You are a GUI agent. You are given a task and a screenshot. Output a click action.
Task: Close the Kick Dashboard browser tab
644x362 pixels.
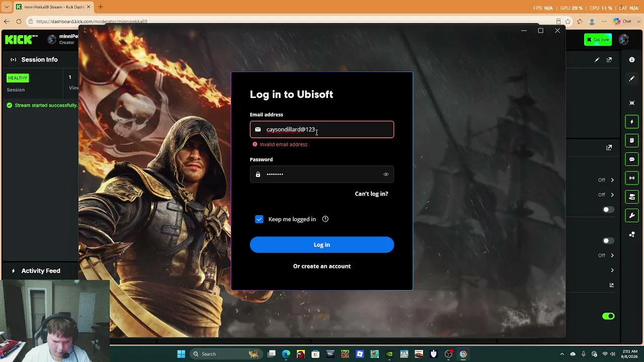pyautogui.click(x=88, y=7)
